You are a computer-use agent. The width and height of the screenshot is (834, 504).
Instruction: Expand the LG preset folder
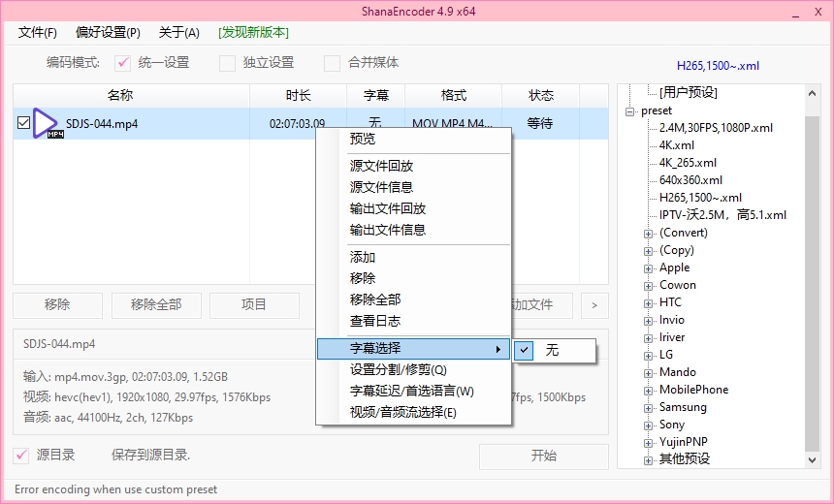click(648, 357)
